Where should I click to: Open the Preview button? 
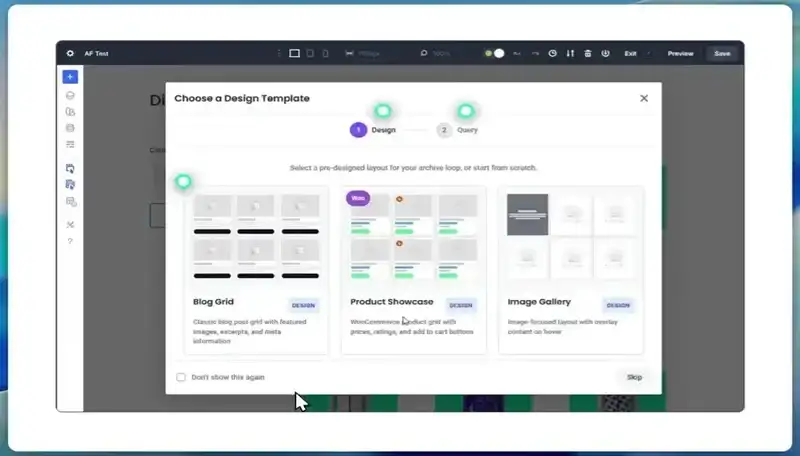tap(680, 53)
